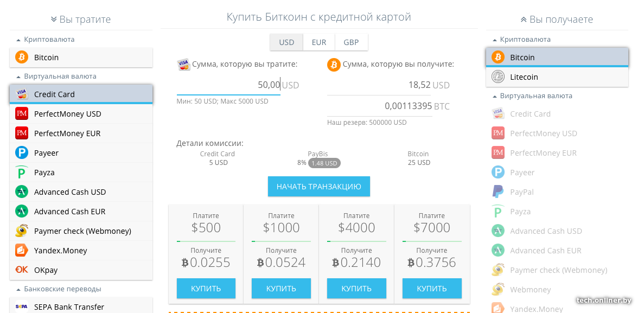This screenshot has height=313, width=644.
Task: Switch currency to GBP
Action: pos(351,42)
